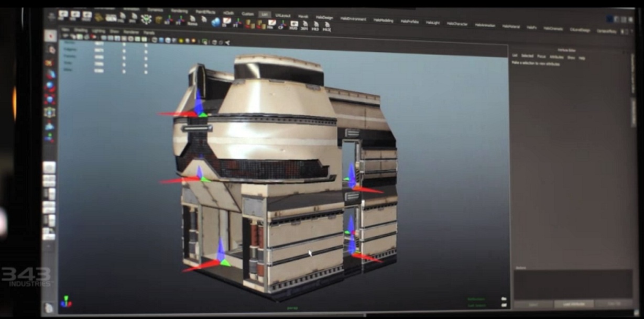The width and height of the screenshot is (644, 319).
Task: Switch to the HaloLight shelf tab
Action: (x=433, y=23)
